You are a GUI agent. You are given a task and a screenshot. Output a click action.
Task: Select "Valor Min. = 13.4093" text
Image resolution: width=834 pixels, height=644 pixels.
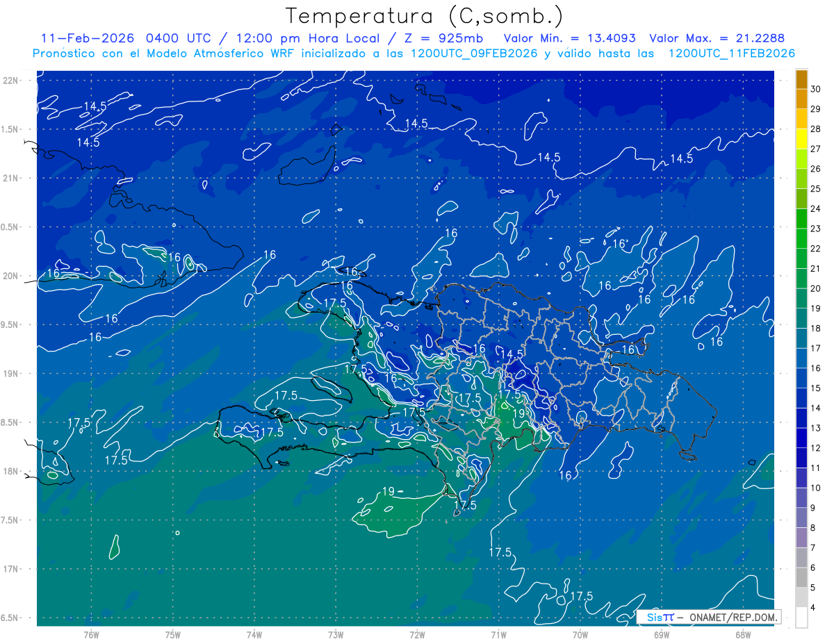pos(571,38)
